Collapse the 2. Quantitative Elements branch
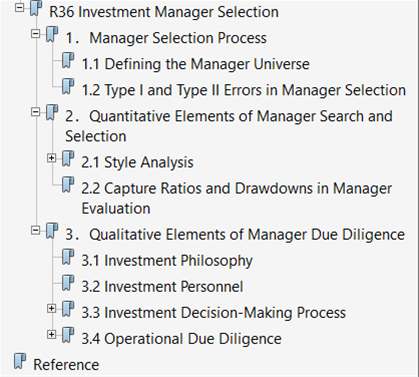 [35, 112]
